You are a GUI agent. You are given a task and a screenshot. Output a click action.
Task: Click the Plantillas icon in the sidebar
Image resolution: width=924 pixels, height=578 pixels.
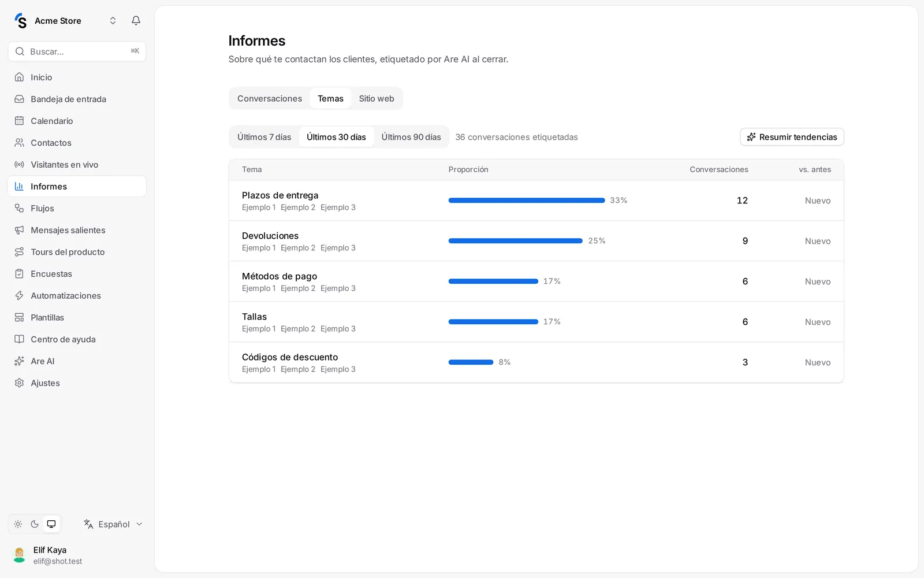[x=19, y=317]
